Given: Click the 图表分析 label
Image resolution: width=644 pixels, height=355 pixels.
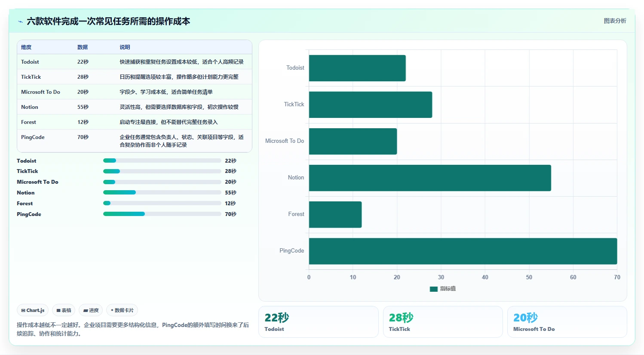Looking at the screenshot, I should (x=615, y=21).
